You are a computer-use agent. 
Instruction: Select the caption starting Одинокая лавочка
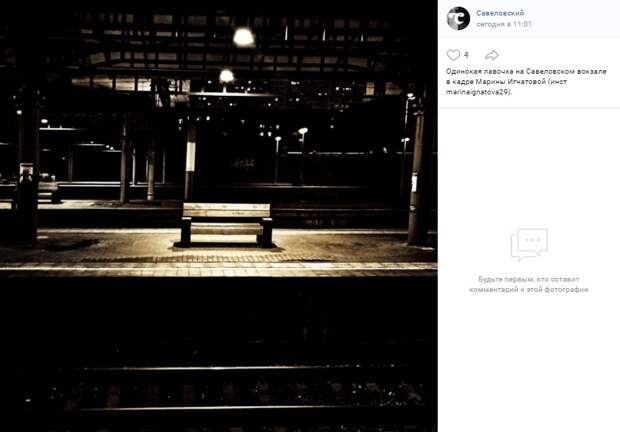(526, 82)
